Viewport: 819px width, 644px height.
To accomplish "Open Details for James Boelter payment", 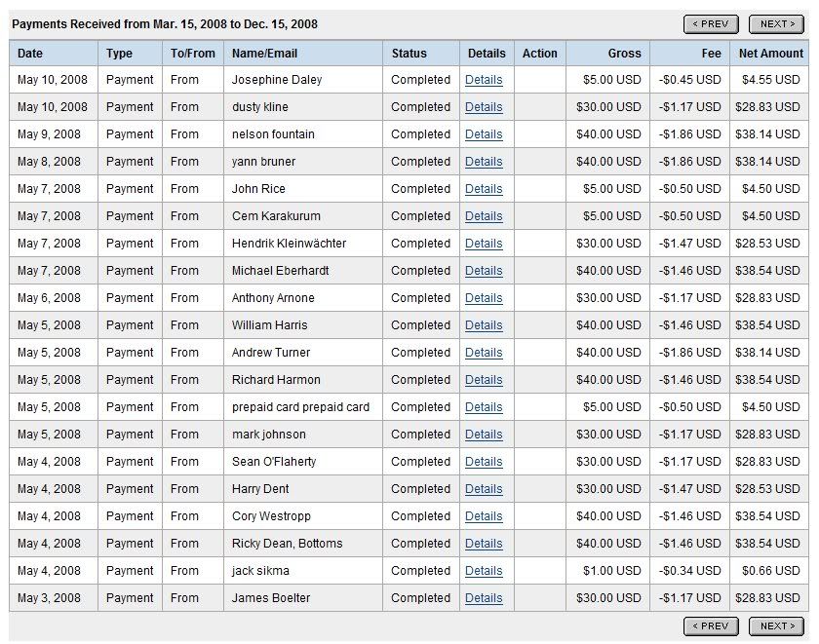I will tap(484, 598).
